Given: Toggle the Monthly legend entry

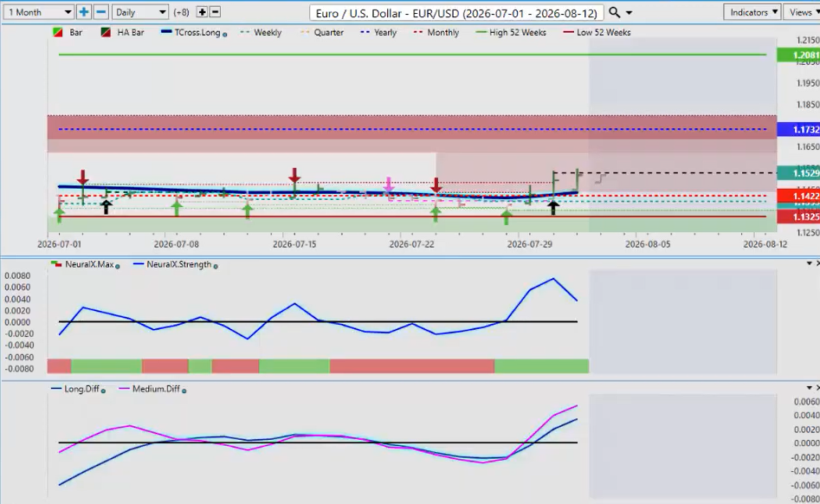Looking at the screenshot, I should click(436, 32).
